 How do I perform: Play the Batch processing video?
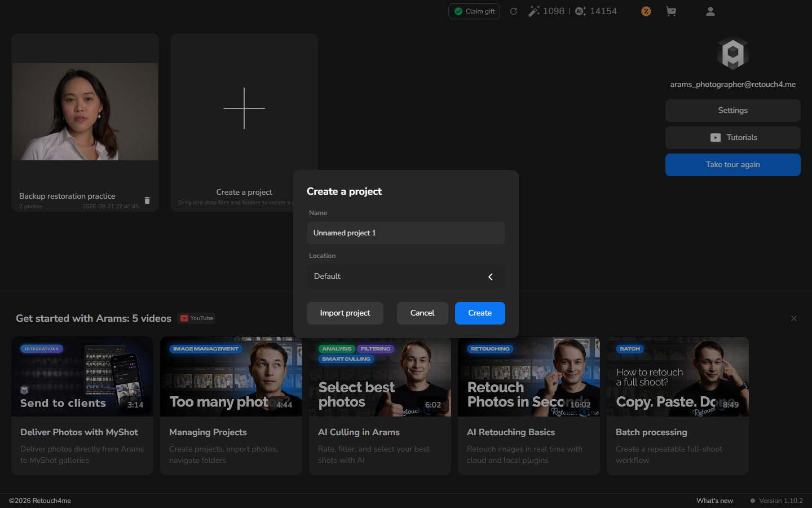coord(678,376)
